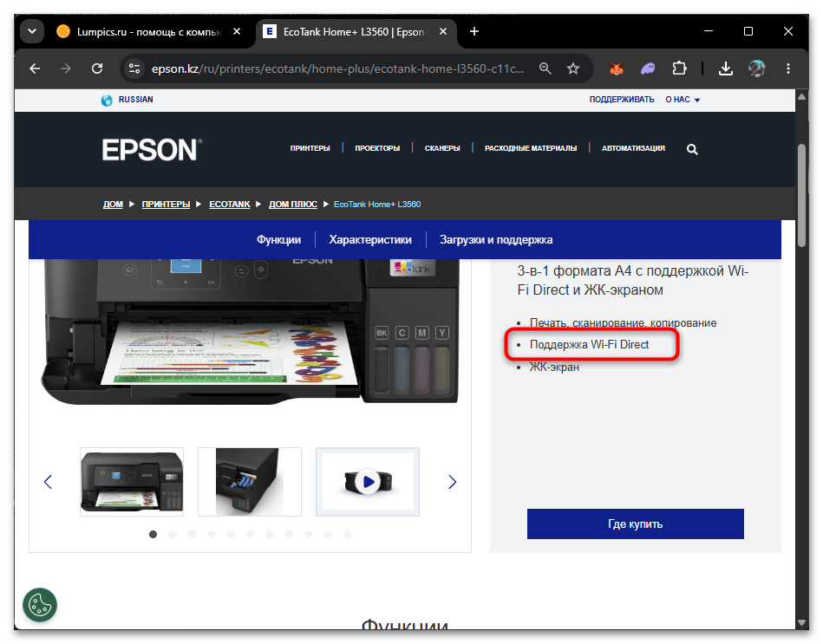Play the product video thumbnail
The image size is (823, 644).
pos(368,481)
